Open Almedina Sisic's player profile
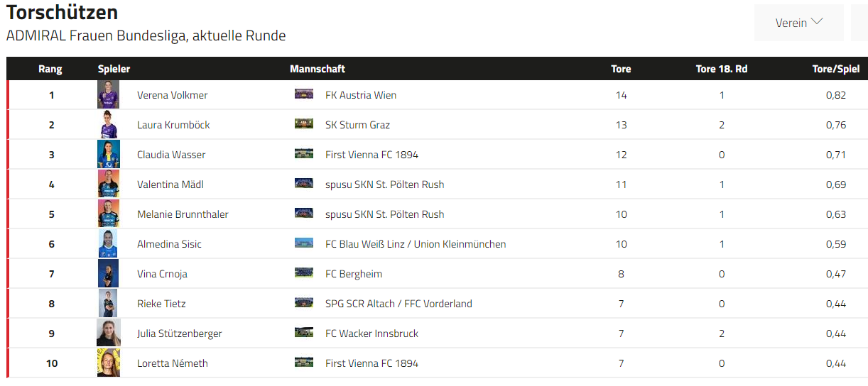Screen dimensions: 868x386 (x=169, y=244)
